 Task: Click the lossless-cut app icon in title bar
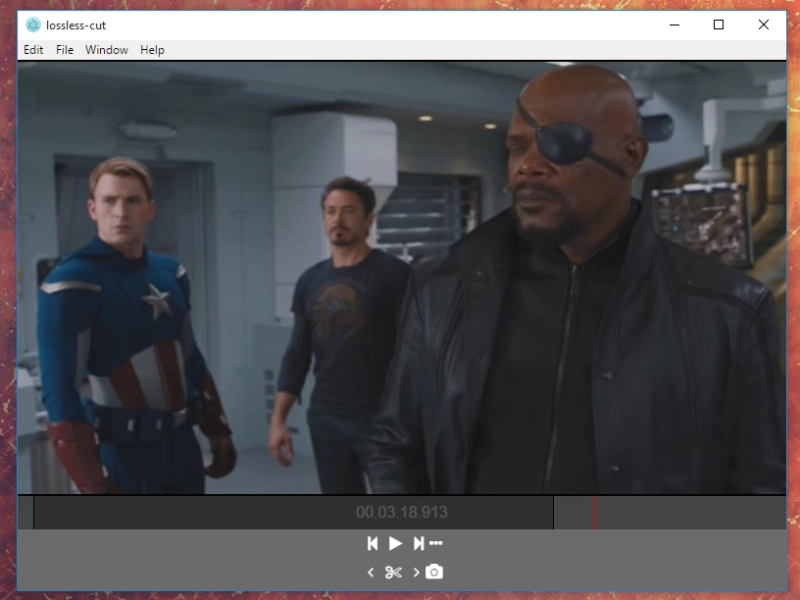[34, 25]
